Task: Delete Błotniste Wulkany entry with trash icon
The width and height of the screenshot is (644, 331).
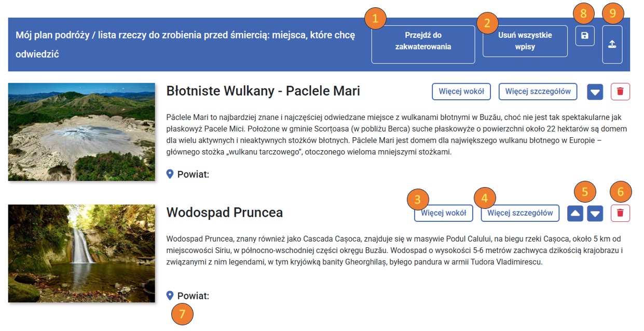Action: (620, 92)
